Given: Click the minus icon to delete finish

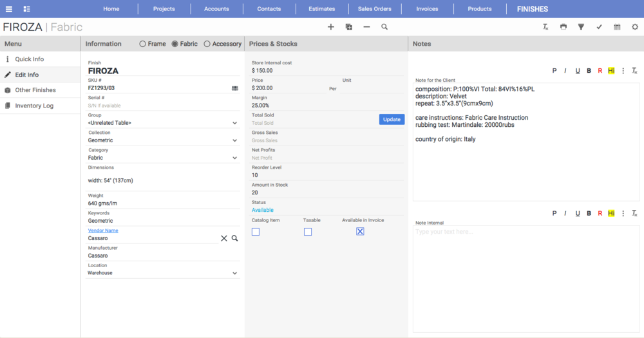Looking at the screenshot, I should pos(366,27).
